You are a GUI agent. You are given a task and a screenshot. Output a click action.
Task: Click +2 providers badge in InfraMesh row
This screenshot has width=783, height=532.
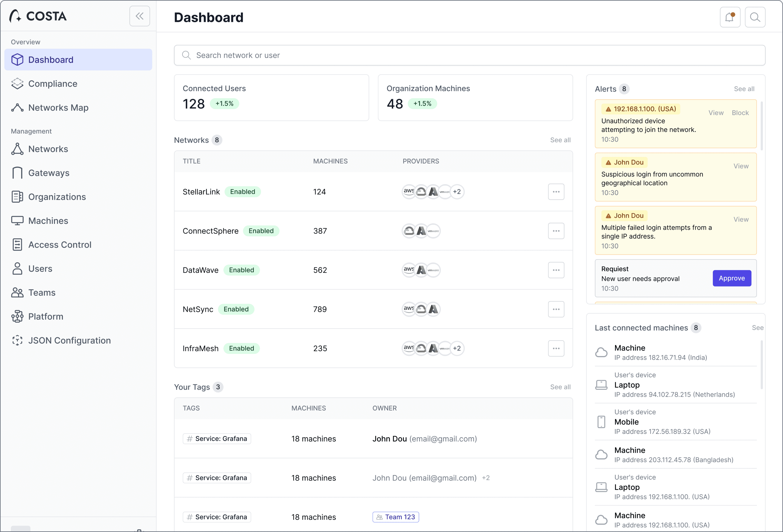click(x=457, y=348)
